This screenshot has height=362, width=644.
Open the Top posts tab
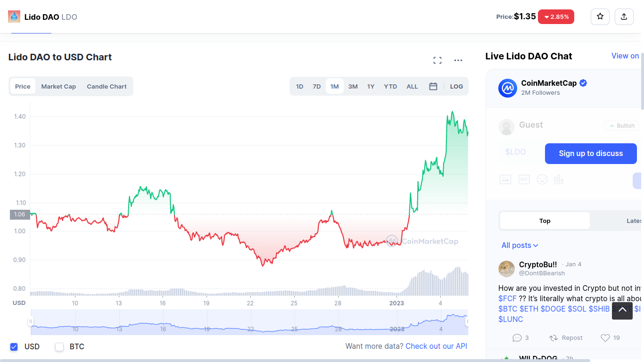(545, 221)
